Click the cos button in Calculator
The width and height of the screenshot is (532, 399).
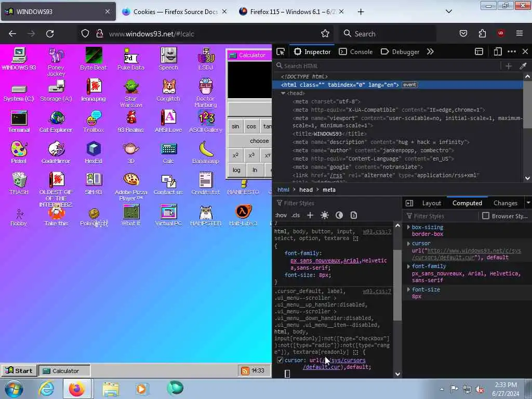tap(251, 126)
